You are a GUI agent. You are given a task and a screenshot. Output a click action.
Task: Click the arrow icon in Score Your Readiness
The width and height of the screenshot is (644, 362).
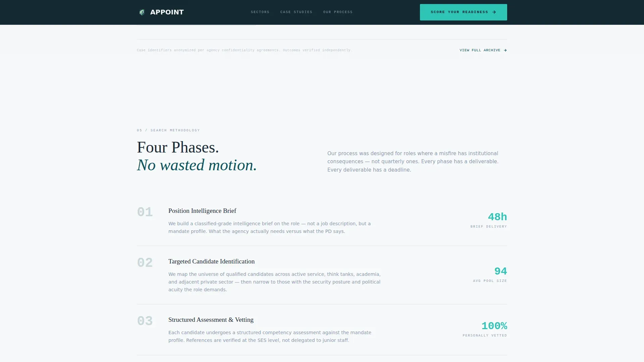(494, 12)
